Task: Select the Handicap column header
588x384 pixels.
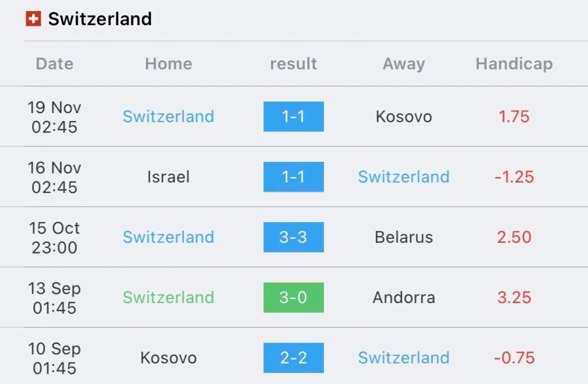Action: [514, 64]
